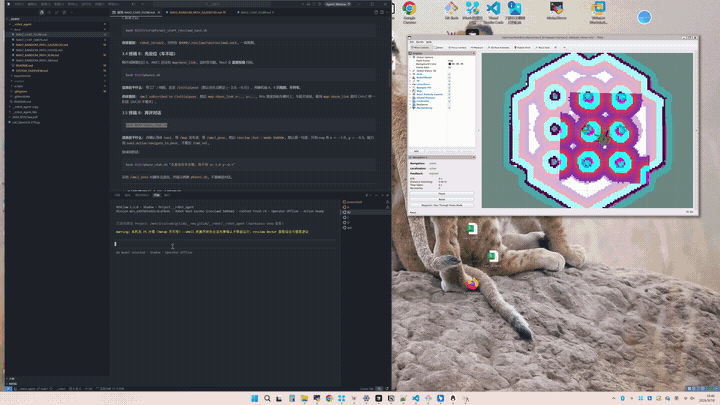This screenshot has height=405, width=720.
Task: Open Google Chrome from the desktop
Action: click(x=409, y=12)
